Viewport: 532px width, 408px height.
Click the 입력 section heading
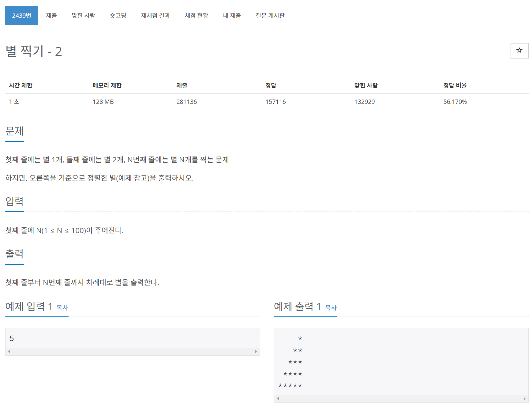click(x=14, y=201)
